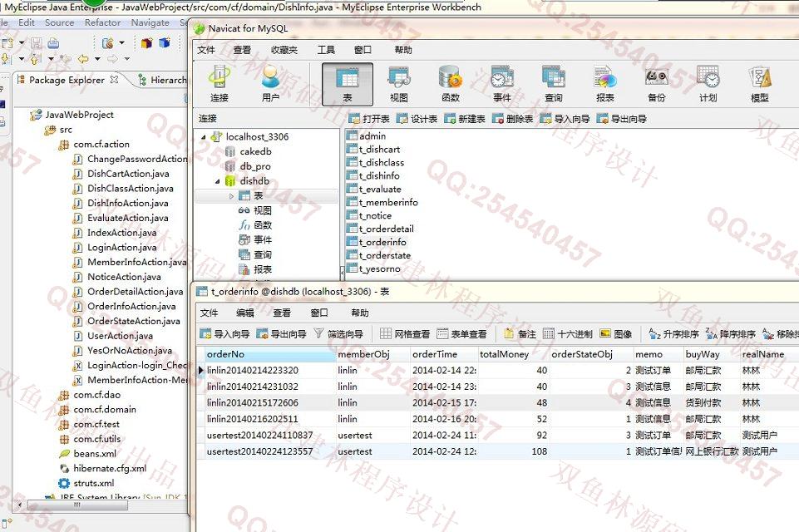This screenshot has width=799, height=532.
Task: Open 文件 menu in Navicat main window
Action: 206,50
